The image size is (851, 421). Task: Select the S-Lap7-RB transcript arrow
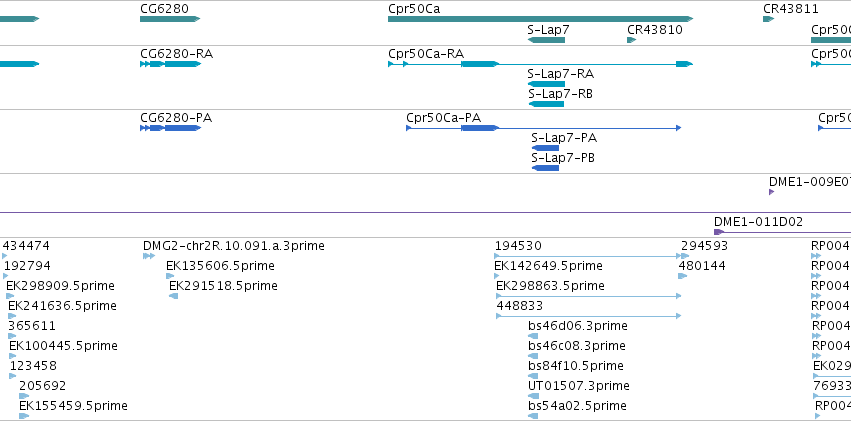[546, 104]
